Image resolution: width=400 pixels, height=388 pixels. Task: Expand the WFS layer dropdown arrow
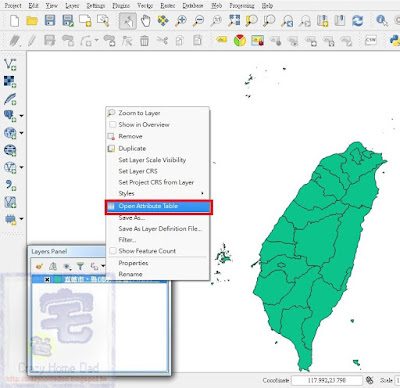21,167
